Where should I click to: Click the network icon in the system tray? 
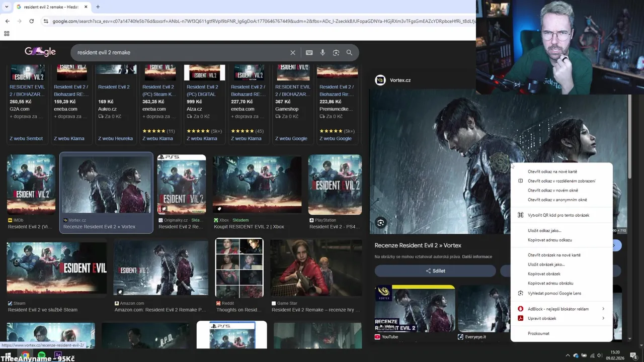592,355
